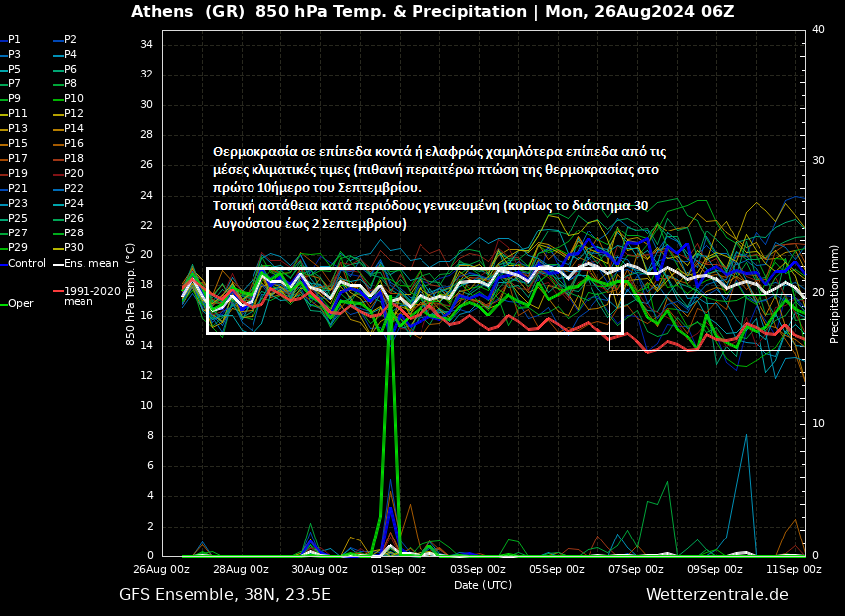Click precipitation axis value 40
The image size is (845, 616).
point(818,29)
